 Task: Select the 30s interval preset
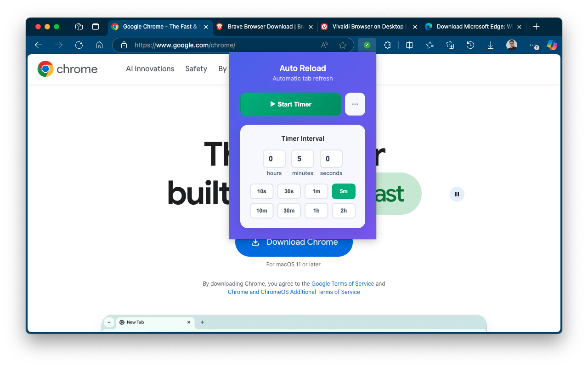click(x=289, y=191)
